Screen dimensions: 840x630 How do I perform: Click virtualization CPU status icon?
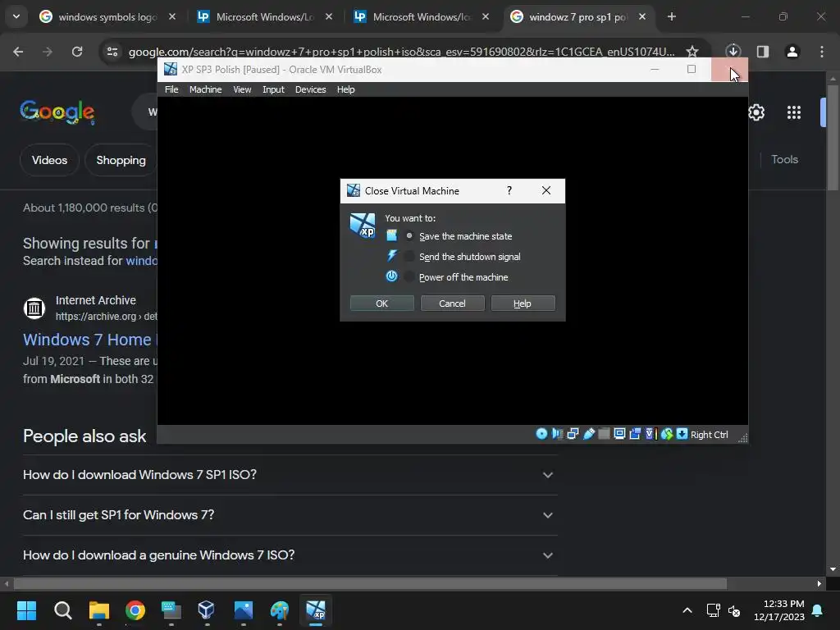click(x=651, y=434)
